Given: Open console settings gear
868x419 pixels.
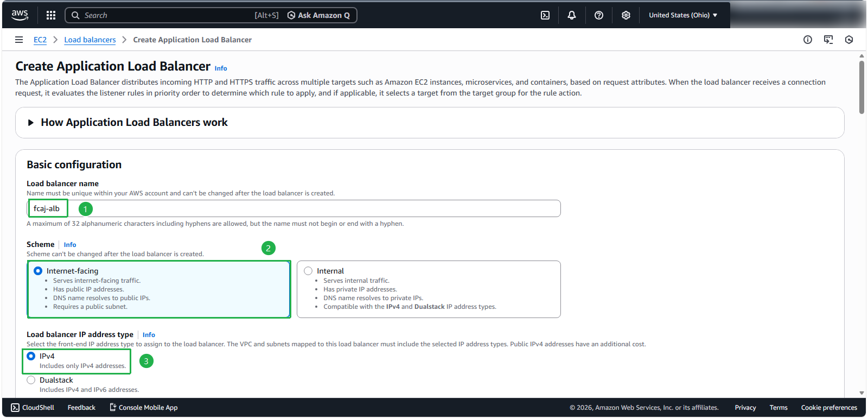Looking at the screenshot, I should [626, 15].
